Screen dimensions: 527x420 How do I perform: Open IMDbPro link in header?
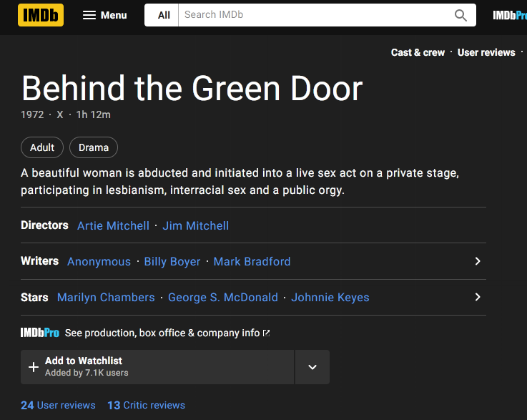(x=510, y=15)
